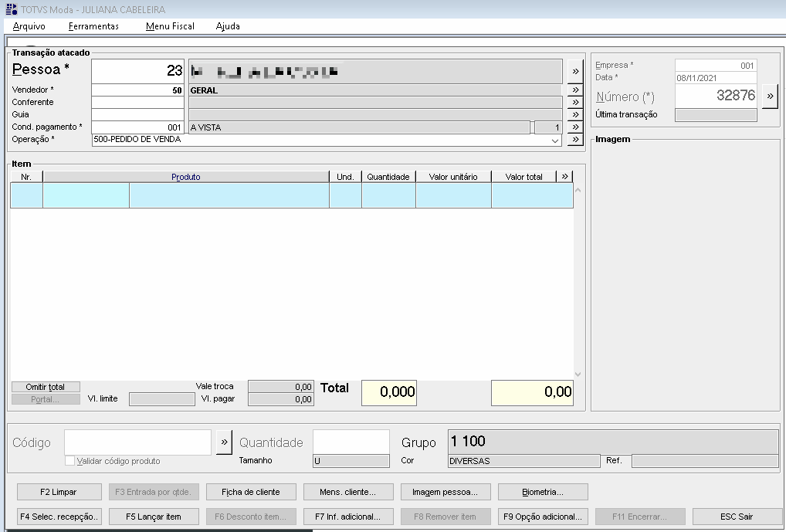The width and height of the screenshot is (786, 532).
Task: Click the Vale troca value field
Action: pyautogui.click(x=281, y=387)
